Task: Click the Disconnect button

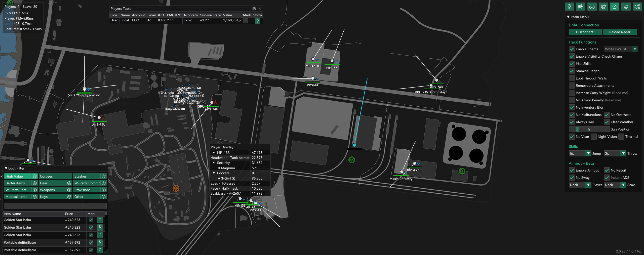Action: tap(585, 32)
